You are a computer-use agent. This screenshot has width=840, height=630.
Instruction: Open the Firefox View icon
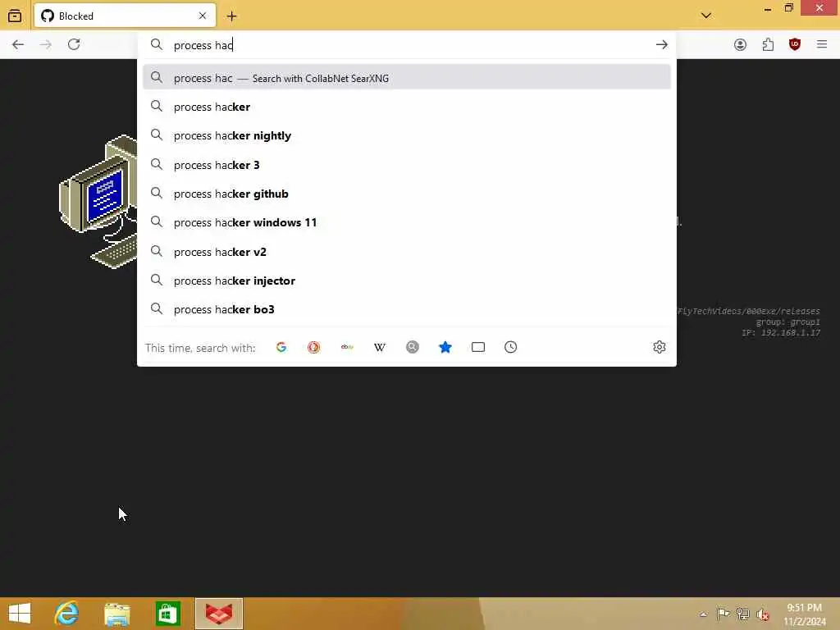click(x=15, y=16)
